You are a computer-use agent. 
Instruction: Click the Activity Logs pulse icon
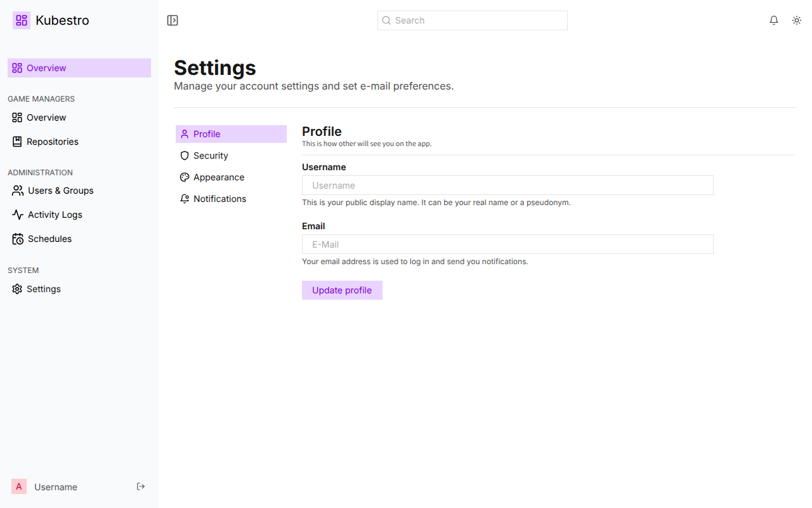point(18,215)
